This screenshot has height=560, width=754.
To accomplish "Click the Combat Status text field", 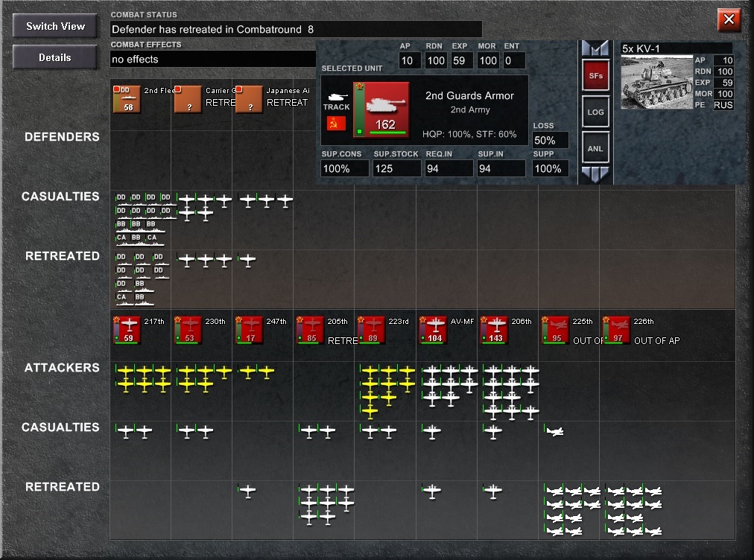I will (296, 29).
